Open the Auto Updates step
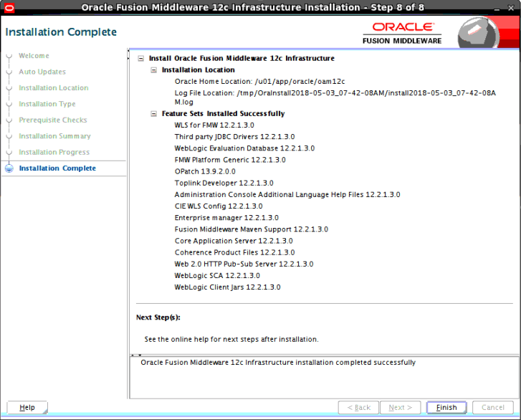Viewport: 521px width, 420px height. 42,72
